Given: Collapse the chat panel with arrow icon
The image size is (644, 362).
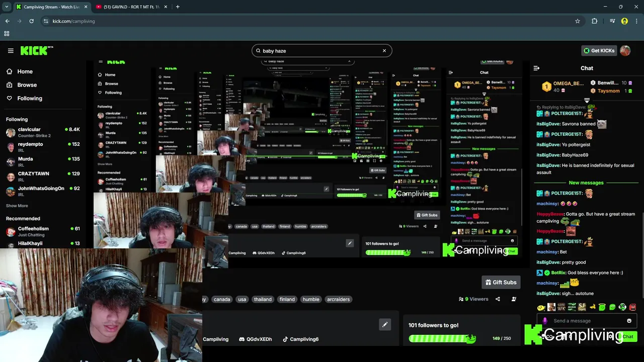Looking at the screenshot, I should tap(536, 68).
